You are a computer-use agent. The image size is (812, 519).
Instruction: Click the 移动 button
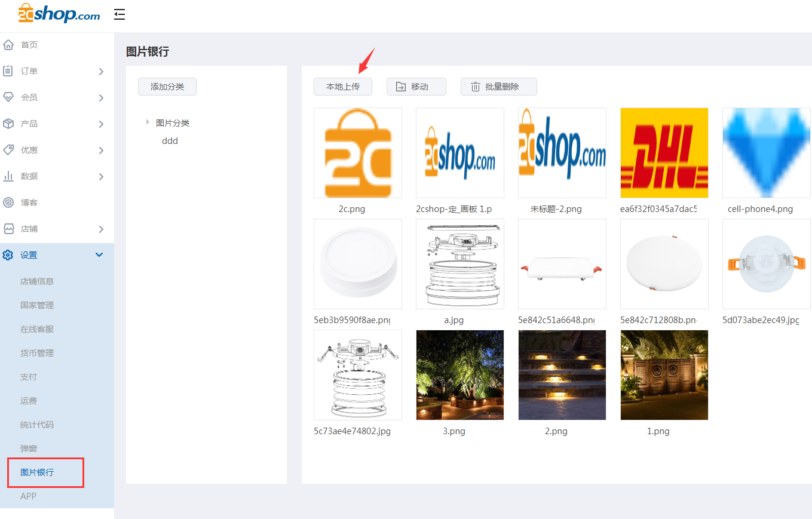(x=416, y=87)
